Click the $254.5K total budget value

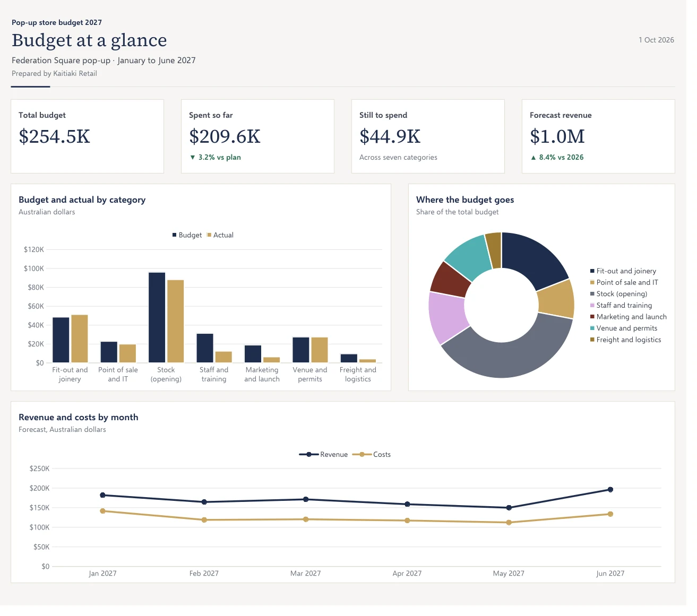coord(55,137)
